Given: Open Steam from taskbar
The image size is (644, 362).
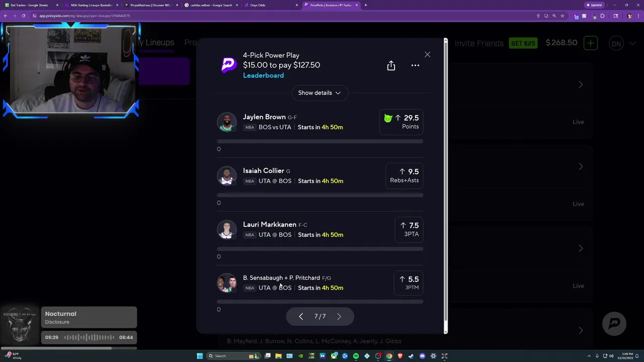Looking at the screenshot, I should 411,356.
